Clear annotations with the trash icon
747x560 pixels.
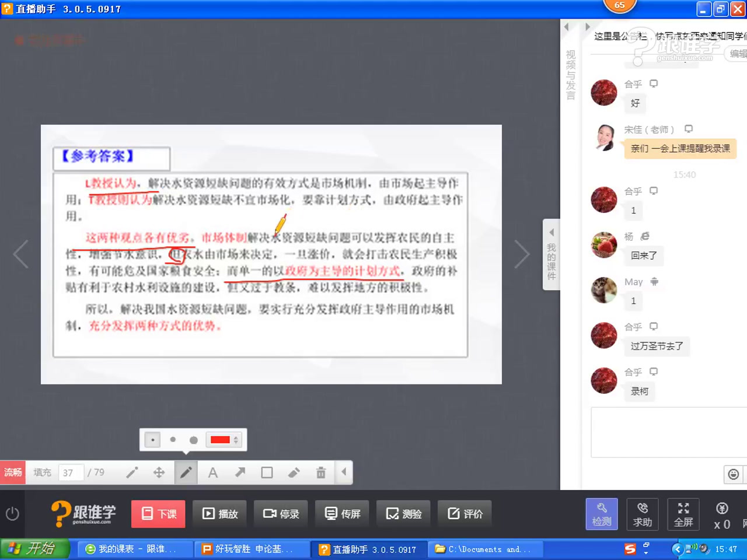click(320, 473)
